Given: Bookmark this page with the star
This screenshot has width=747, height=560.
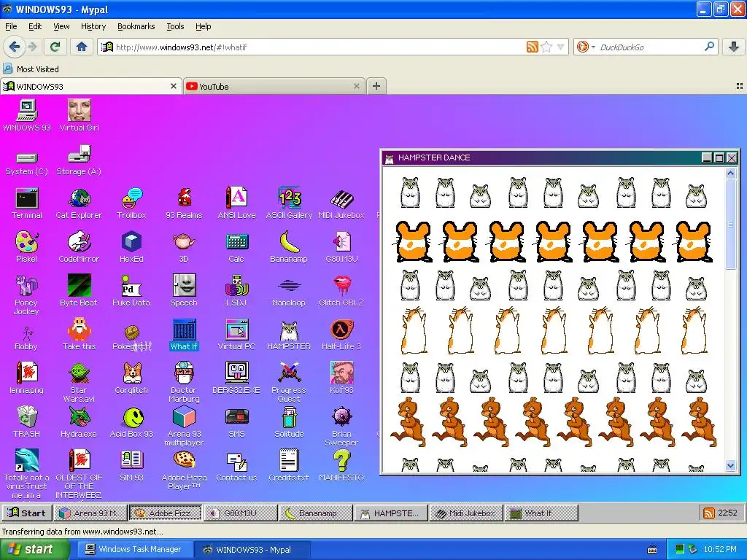Looking at the screenshot, I should [547, 47].
